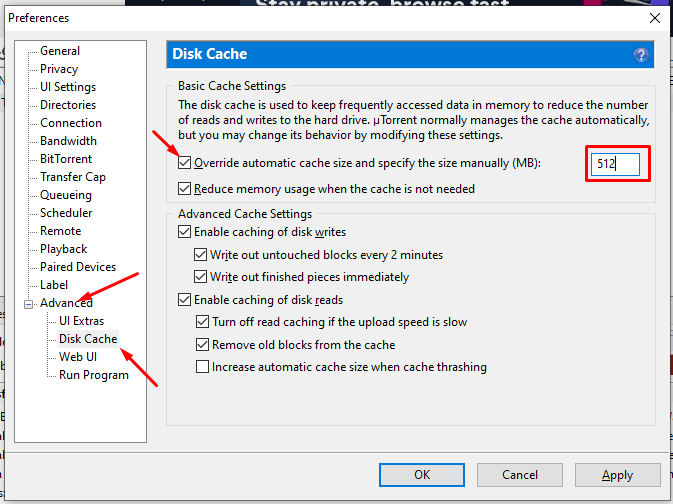Close the Preferences dialog window
The height and width of the screenshot is (504, 673).
655,18
